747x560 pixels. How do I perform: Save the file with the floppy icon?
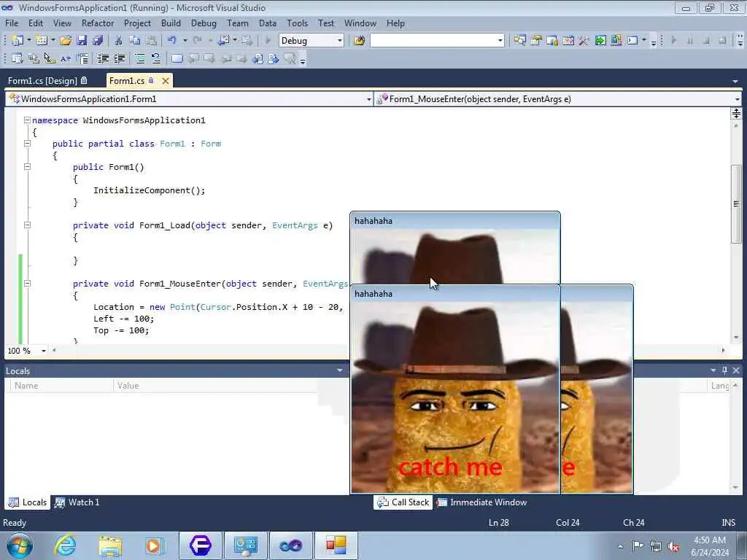click(82, 41)
